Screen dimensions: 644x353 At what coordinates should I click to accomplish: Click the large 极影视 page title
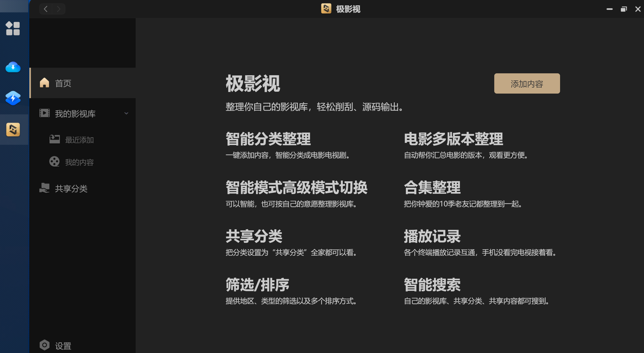point(253,83)
